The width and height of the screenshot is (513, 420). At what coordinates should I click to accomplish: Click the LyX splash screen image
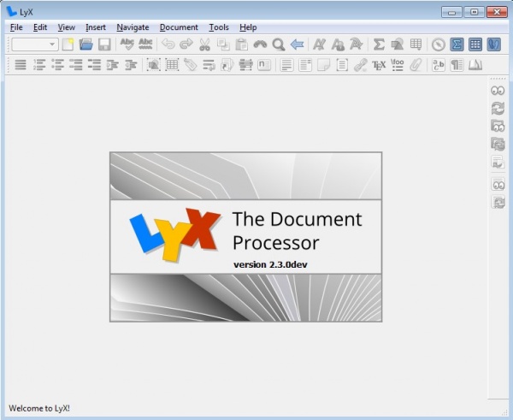[245, 236]
